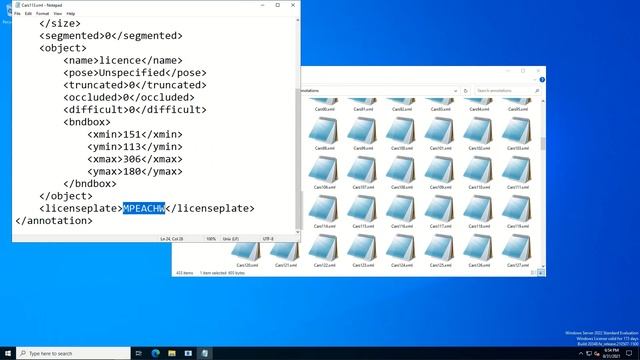Image resolution: width=640 pixels, height=360 pixels.
Task: Click the Notepad scroll down arrow
Action: [298, 232]
